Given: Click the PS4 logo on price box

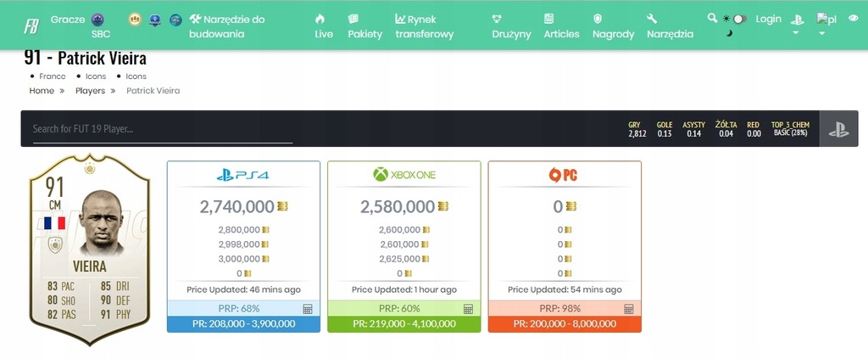Looking at the screenshot, I should pyautogui.click(x=242, y=175).
